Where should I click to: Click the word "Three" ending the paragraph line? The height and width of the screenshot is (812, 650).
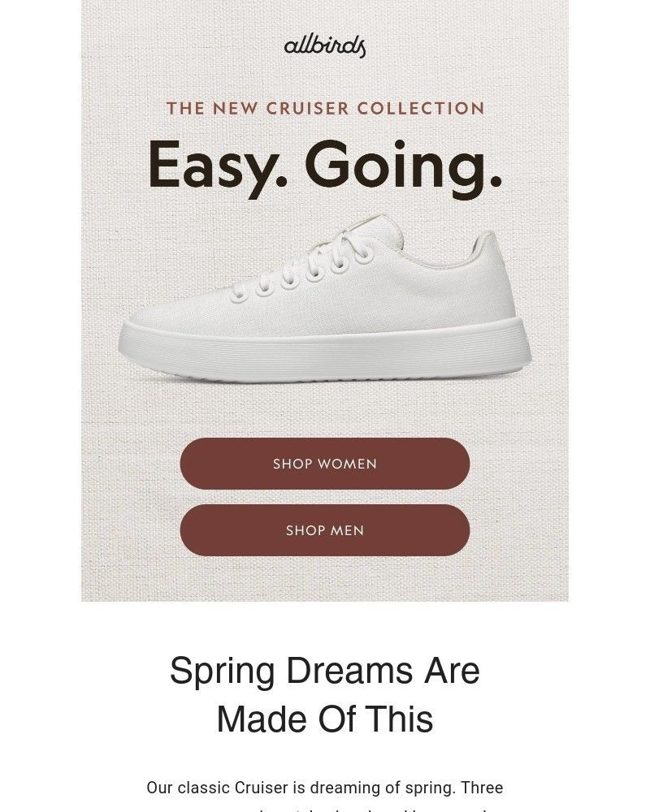point(482,788)
